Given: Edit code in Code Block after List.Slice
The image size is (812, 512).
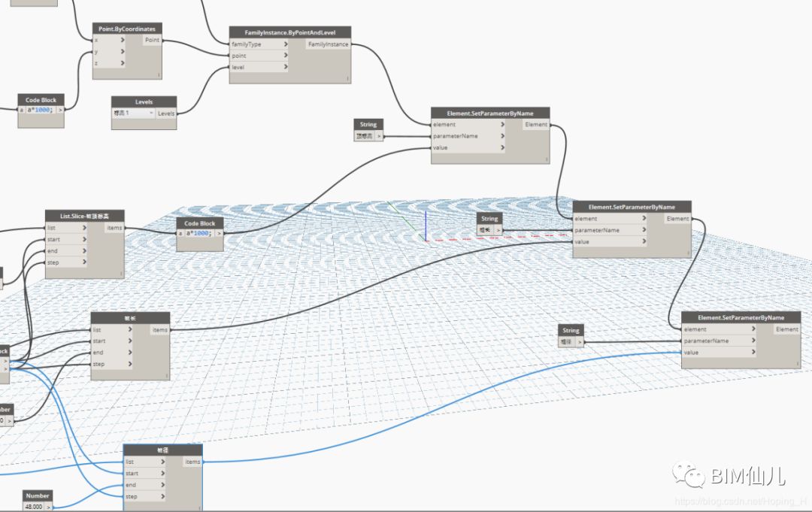Looking at the screenshot, I should click(199, 233).
